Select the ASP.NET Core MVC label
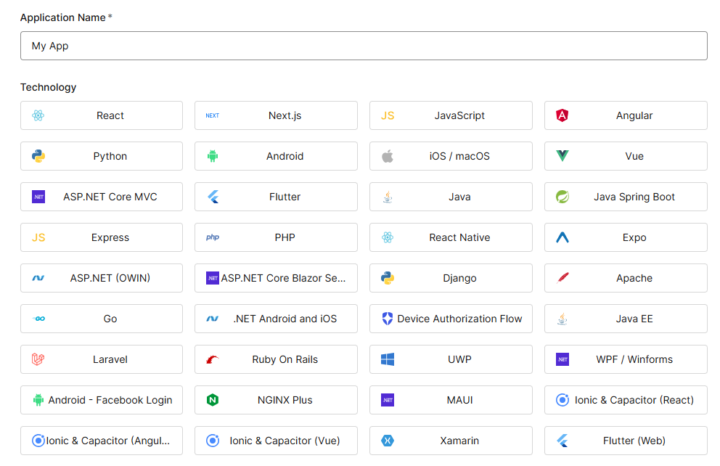Viewport: 720px width, 466px height. click(110, 197)
